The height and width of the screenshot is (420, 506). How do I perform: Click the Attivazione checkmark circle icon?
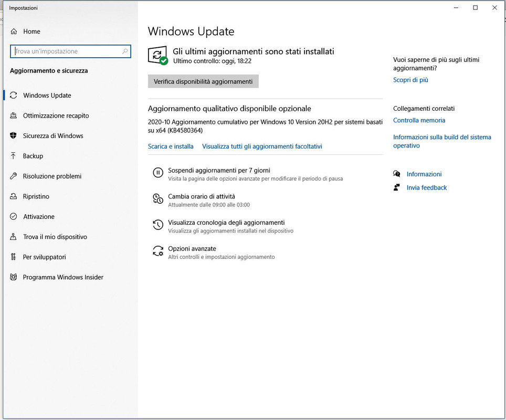[x=13, y=216]
